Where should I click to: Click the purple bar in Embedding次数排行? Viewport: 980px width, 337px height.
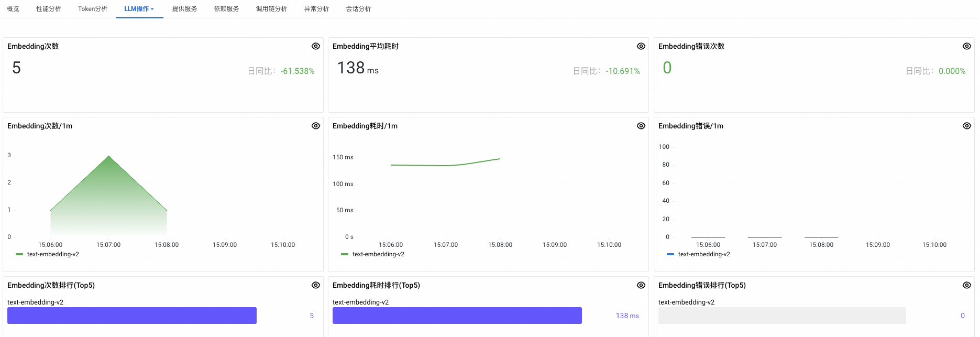click(132, 316)
